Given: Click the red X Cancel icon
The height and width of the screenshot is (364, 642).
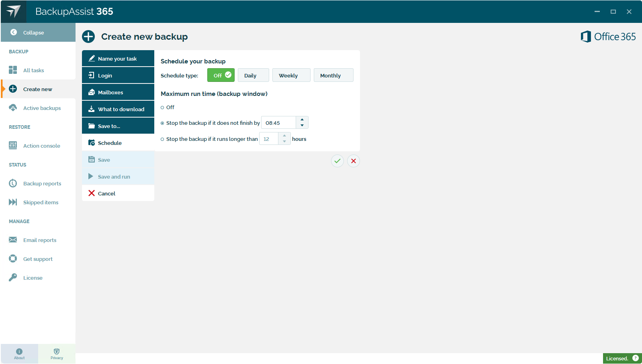Looking at the screenshot, I should 92,193.
